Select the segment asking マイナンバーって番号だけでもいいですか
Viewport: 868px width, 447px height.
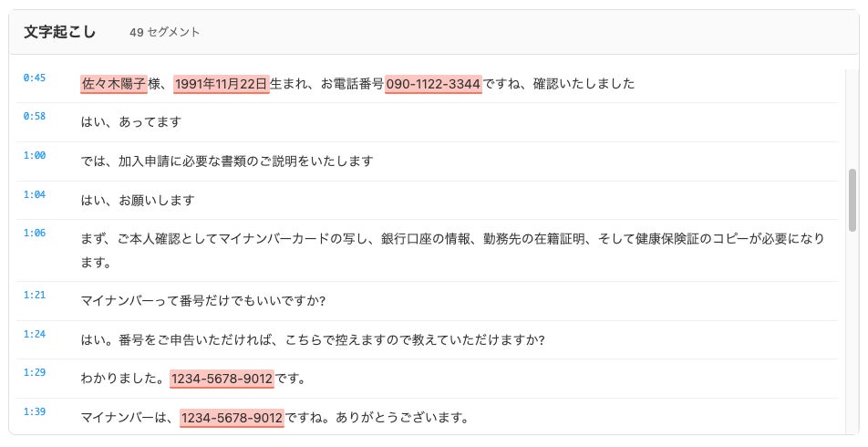pos(203,301)
